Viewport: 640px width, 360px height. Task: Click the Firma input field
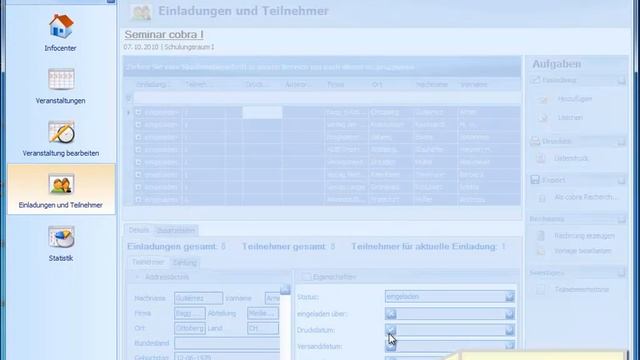190,313
